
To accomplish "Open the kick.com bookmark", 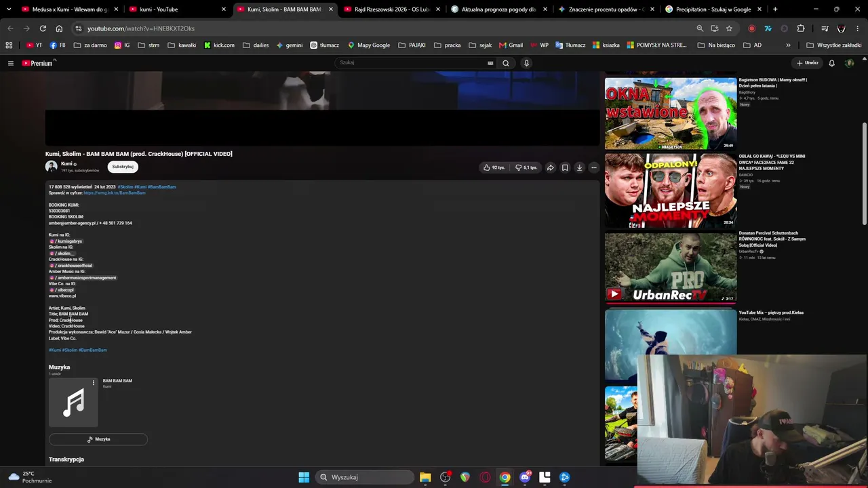I will (x=220, y=45).
